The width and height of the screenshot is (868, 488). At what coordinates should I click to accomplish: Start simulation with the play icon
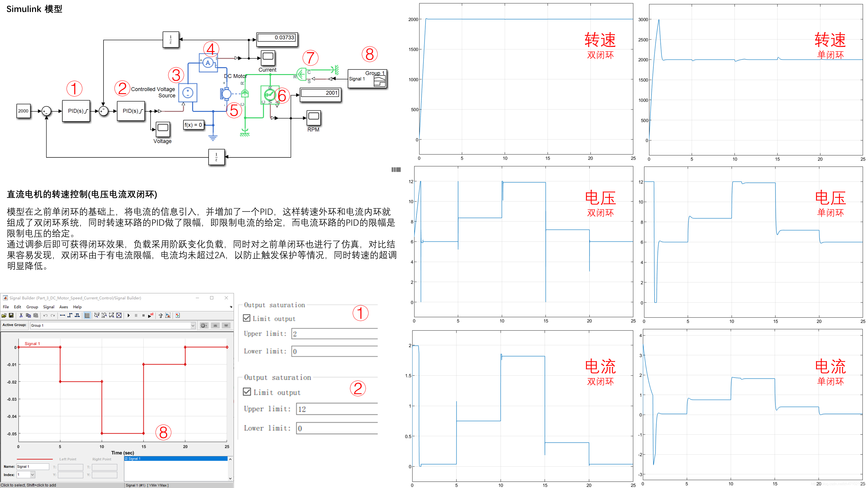[129, 316]
